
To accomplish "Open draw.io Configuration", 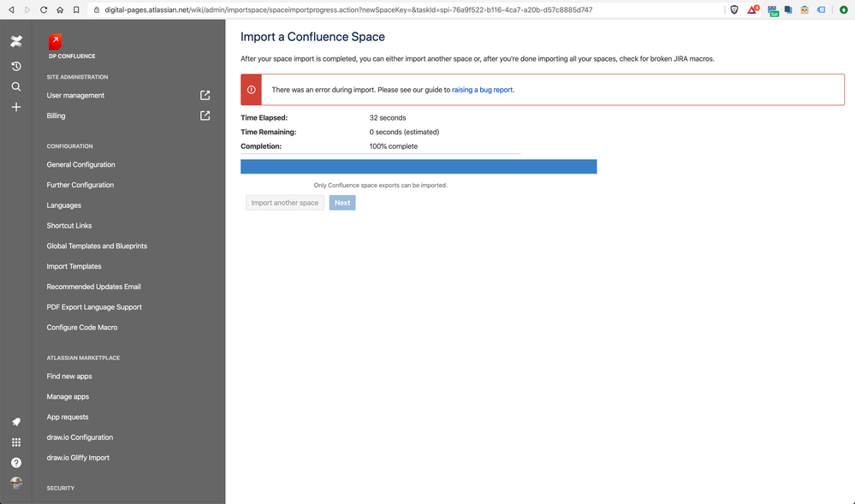I will click(x=80, y=437).
